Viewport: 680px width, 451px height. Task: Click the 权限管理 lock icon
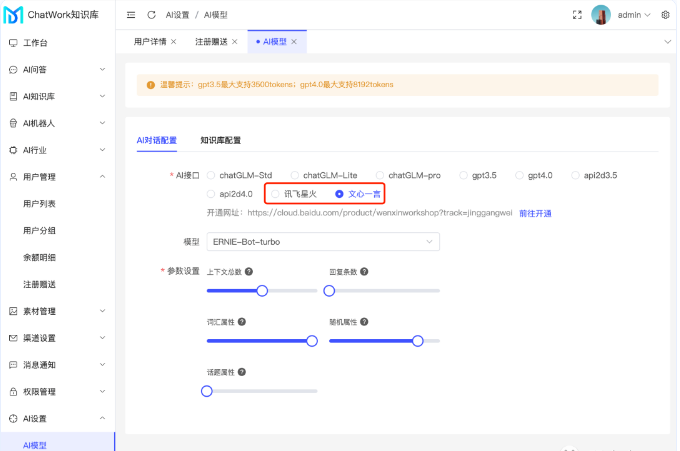pyautogui.click(x=13, y=392)
